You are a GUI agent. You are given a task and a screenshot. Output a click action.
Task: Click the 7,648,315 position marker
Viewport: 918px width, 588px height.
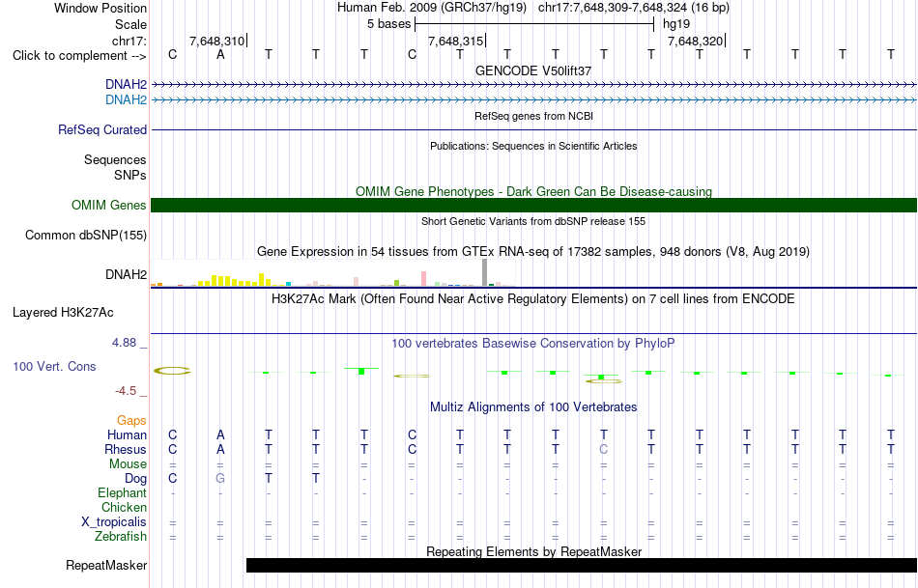[456, 41]
